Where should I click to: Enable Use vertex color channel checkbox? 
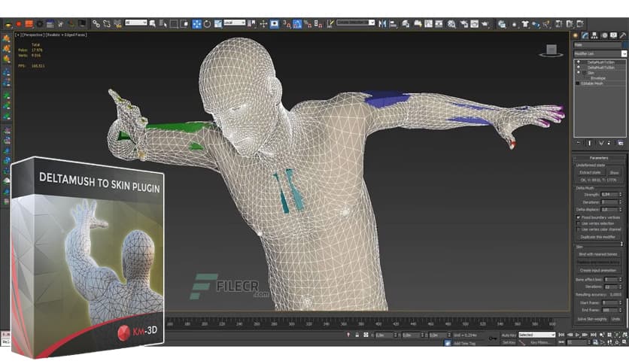[x=579, y=229]
